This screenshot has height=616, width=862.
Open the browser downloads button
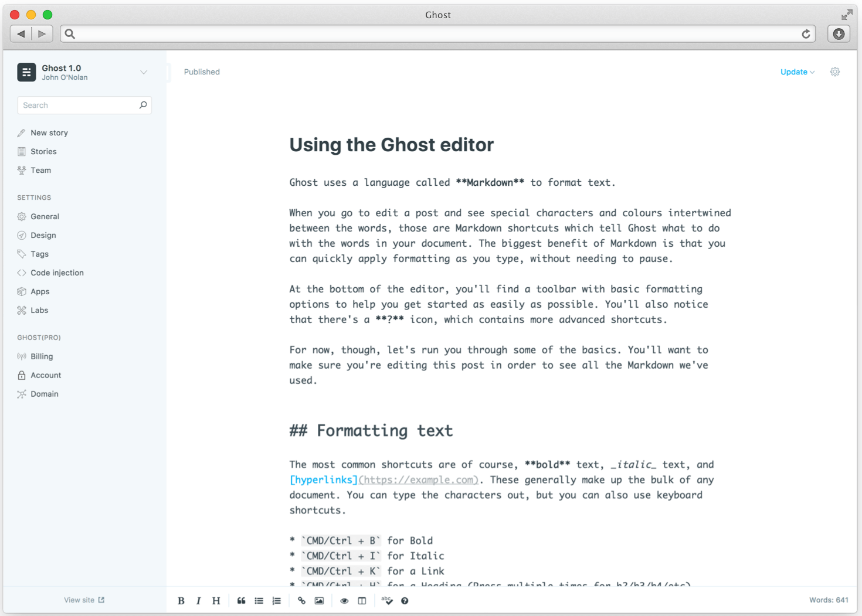tap(839, 34)
